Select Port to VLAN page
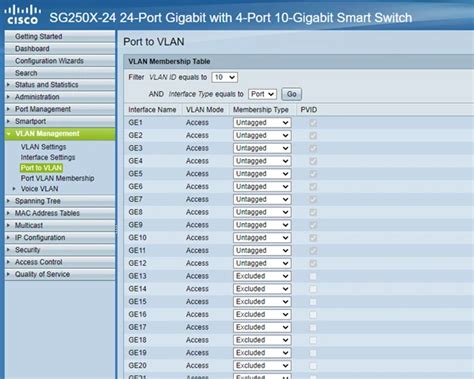 (41, 168)
